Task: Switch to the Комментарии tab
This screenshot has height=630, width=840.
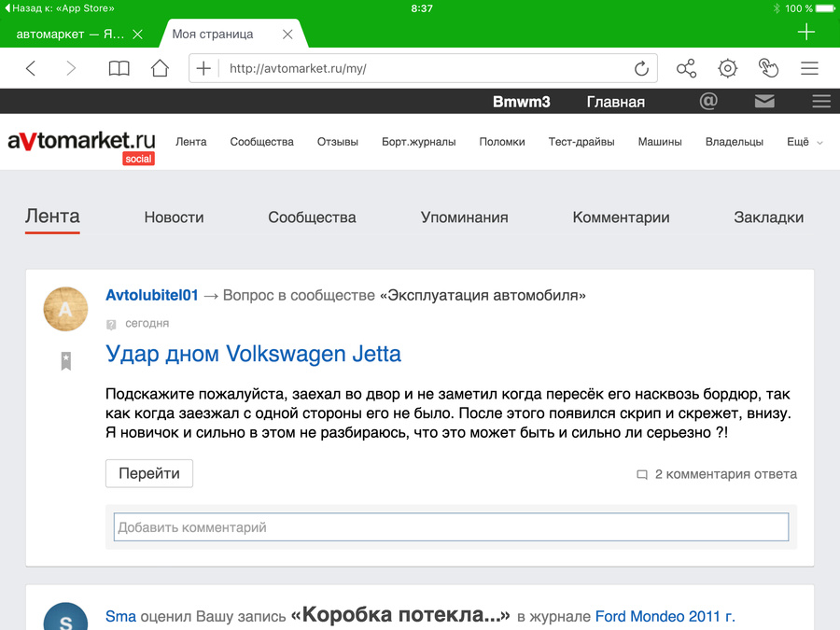Action: tap(621, 217)
